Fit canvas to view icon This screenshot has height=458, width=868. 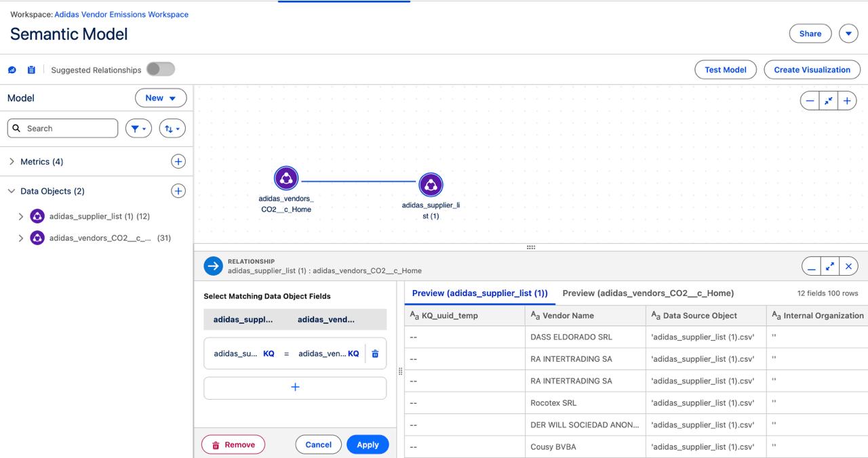pyautogui.click(x=829, y=100)
